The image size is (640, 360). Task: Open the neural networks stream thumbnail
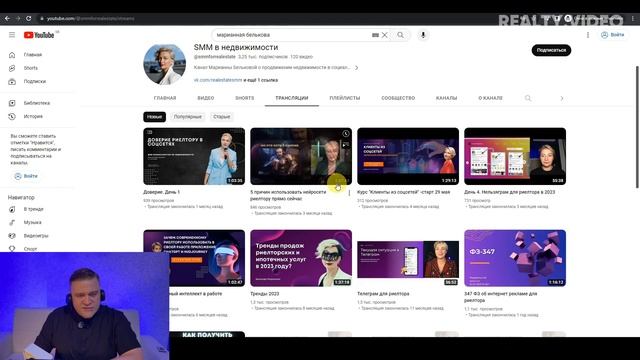pyautogui.click(x=301, y=156)
